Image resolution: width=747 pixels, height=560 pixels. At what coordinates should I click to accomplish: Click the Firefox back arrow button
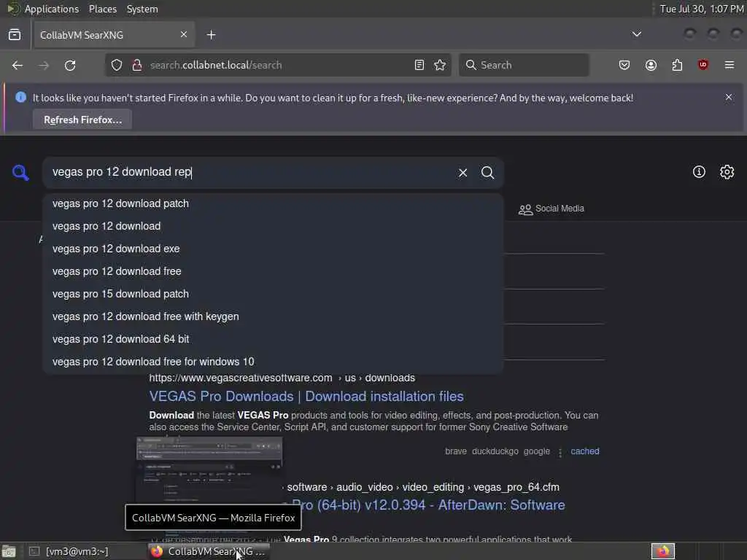click(18, 65)
